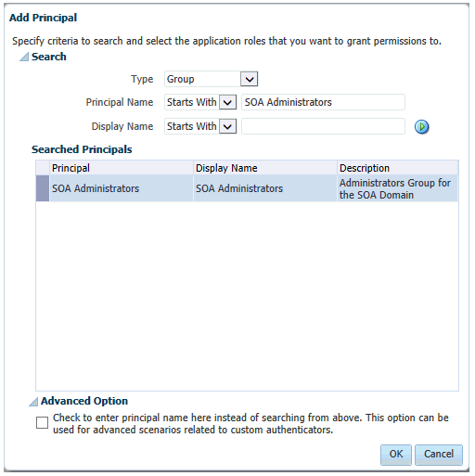Focus the Principal Name text field
This screenshot has width=475, height=476.
[323, 102]
